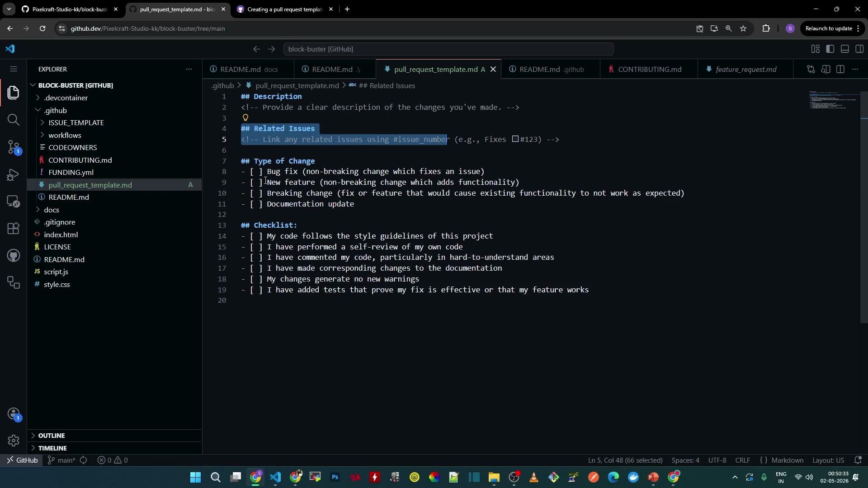Click the Relaunch to update button

pyautogui.click(x=832, y=28)
